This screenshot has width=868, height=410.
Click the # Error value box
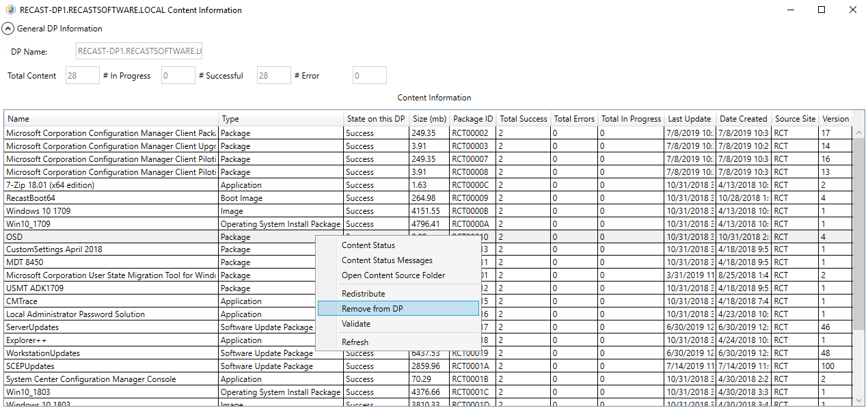(x=370, y=75)
